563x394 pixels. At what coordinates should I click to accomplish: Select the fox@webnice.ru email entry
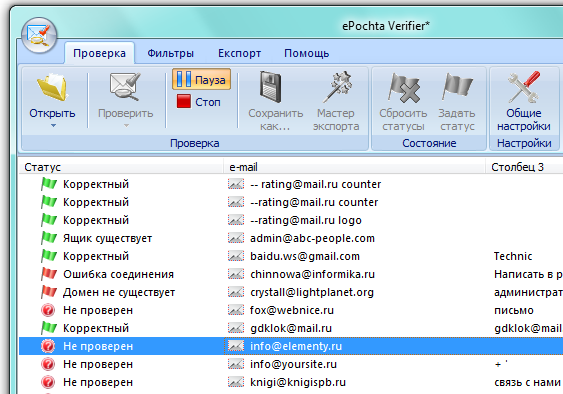[x=292, y=310]
